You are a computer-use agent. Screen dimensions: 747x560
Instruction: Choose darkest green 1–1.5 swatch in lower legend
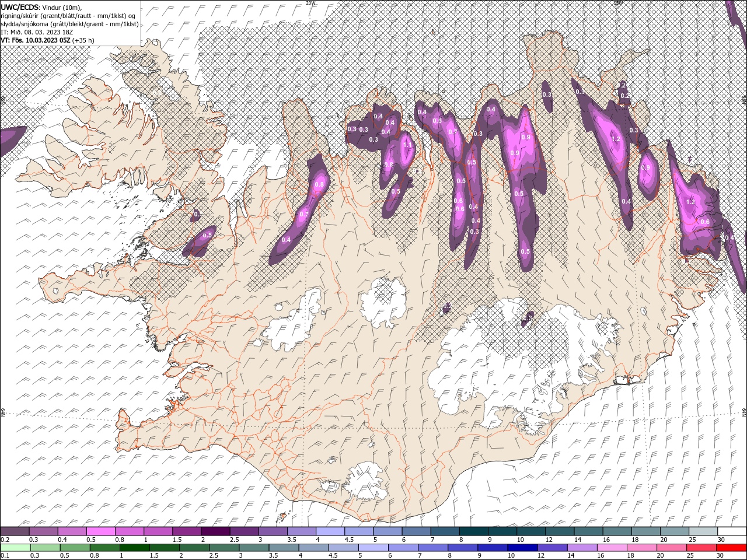click(134, 548)
